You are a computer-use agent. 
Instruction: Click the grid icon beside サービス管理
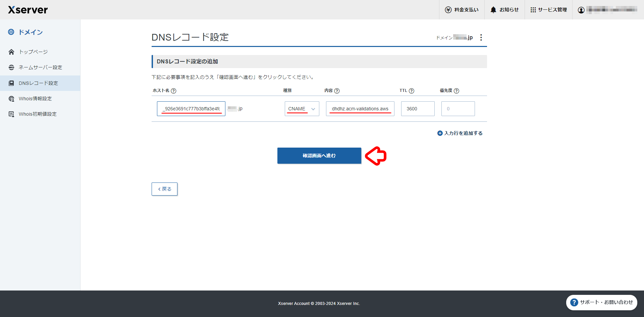point(533,10)
